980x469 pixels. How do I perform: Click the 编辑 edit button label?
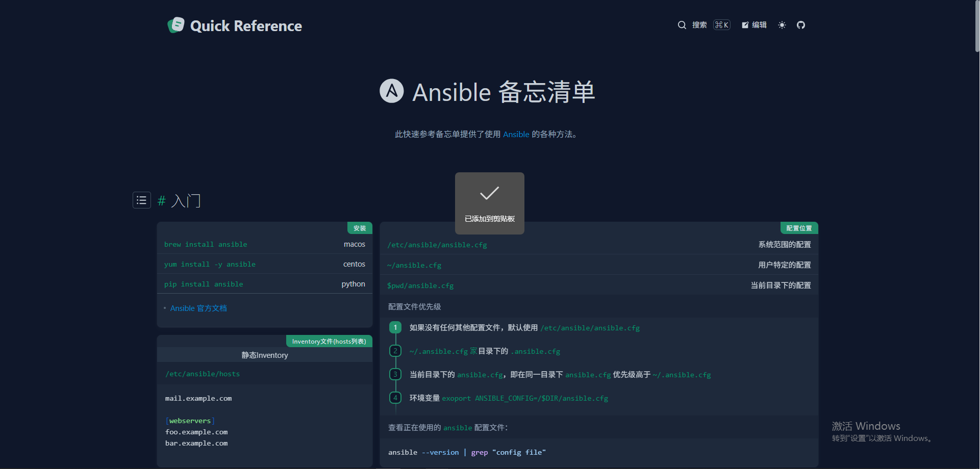(x=759, y=25)
